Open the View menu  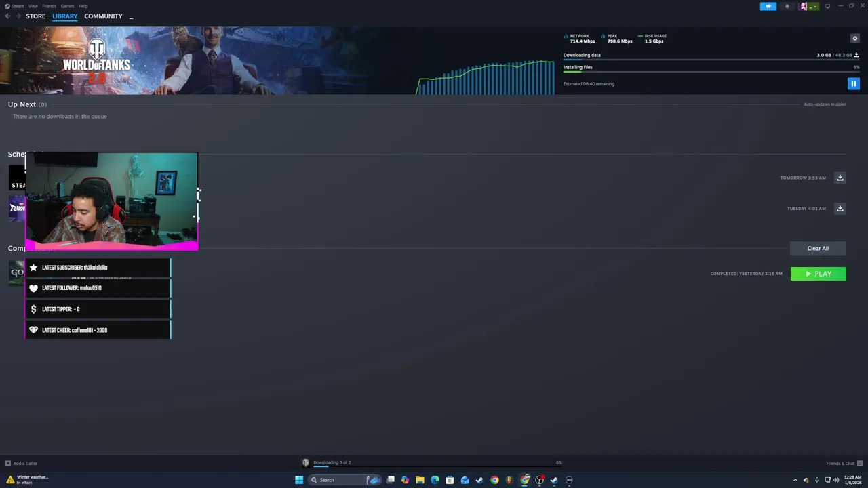pos(33,6)
